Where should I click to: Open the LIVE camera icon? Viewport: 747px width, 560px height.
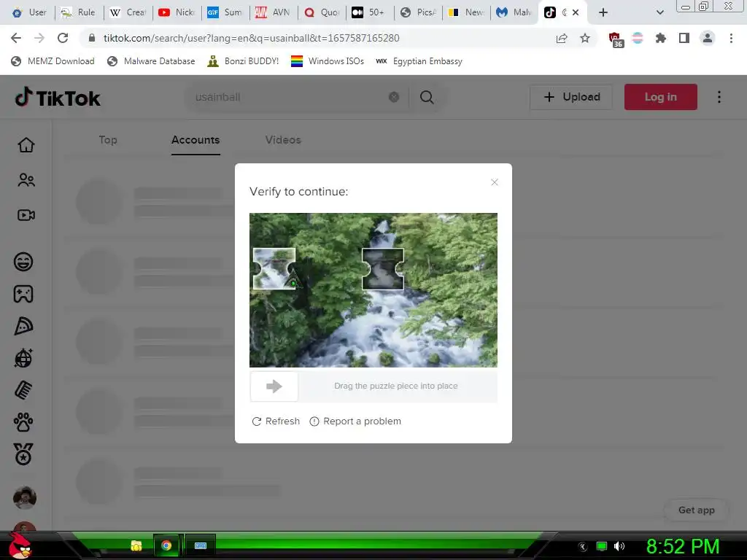[x=26, y=215]
